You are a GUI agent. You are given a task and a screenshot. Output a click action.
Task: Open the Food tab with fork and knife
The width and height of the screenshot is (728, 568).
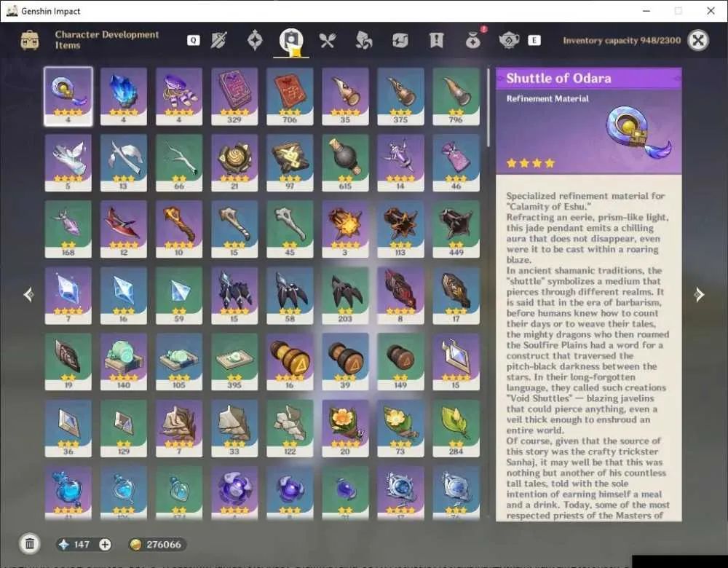328,40
